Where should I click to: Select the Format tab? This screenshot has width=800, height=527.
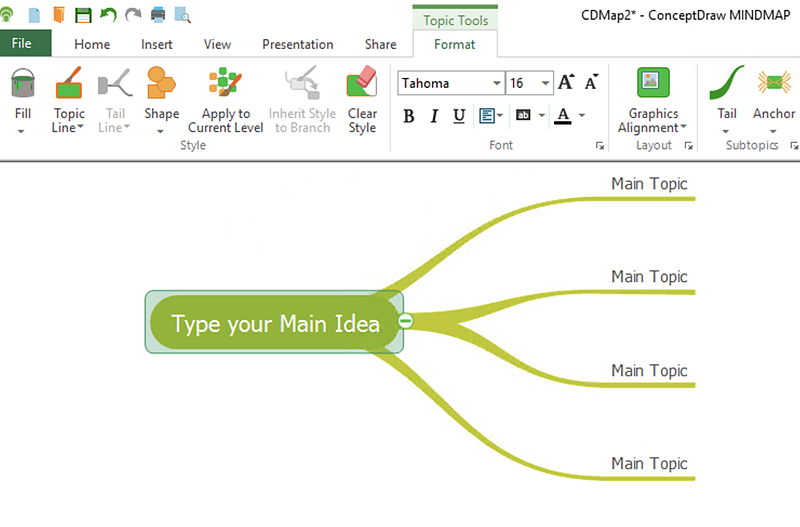pyautogui.click(x=455, y=44)
